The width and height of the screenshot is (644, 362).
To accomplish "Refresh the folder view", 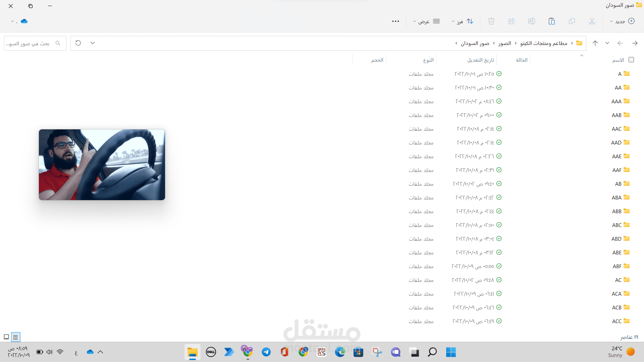I will pos(78,43).
